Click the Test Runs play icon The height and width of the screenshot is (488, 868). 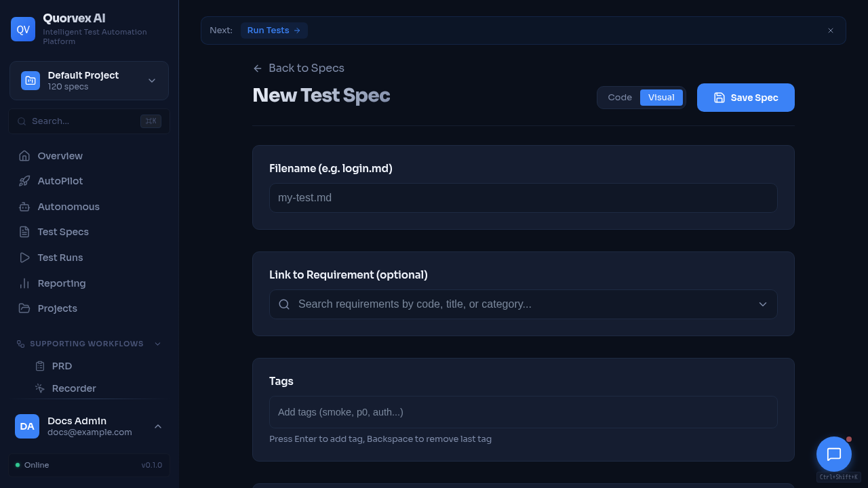point(24,258)
